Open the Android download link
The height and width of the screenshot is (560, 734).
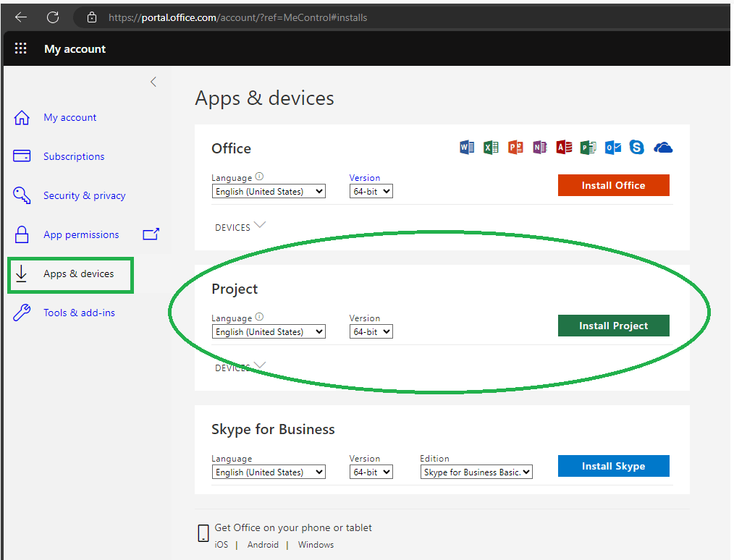click(x=263, y=545)
